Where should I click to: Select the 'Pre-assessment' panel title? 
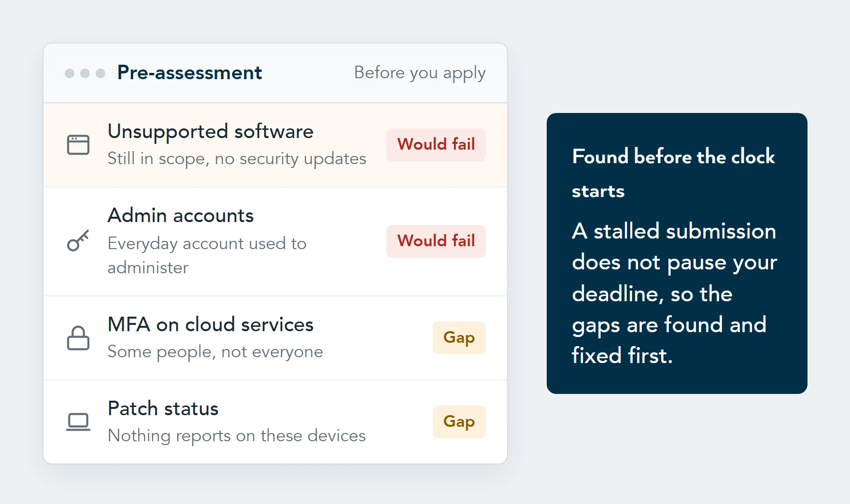[x=189, y=73]
